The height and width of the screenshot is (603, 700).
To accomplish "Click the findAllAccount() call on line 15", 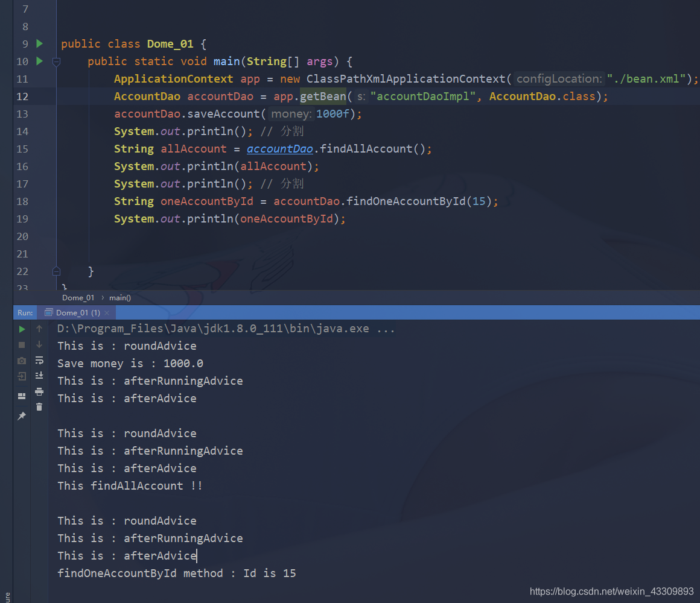I will coord(372,148).
